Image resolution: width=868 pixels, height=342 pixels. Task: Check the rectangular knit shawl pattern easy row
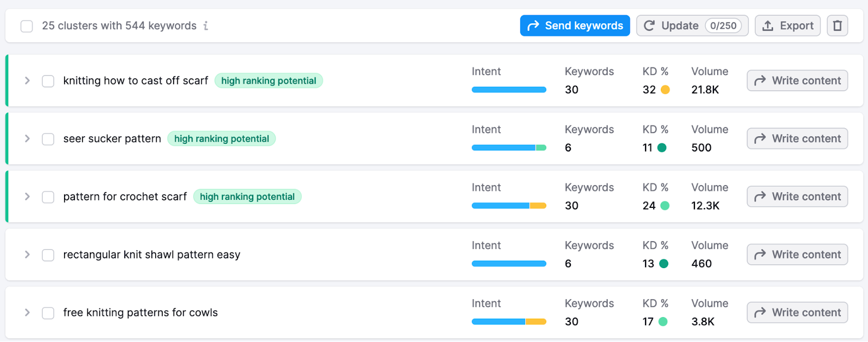pyautogui.click(x=48, y=255)
